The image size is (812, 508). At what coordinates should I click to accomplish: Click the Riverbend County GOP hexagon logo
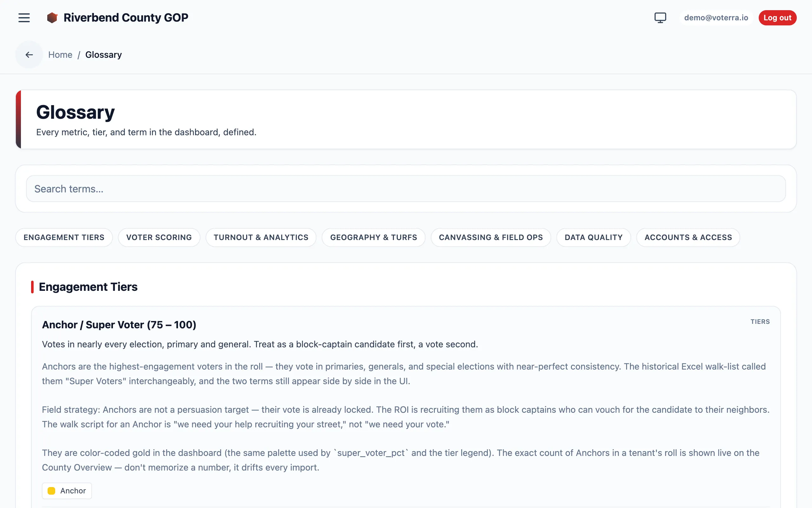52,18
